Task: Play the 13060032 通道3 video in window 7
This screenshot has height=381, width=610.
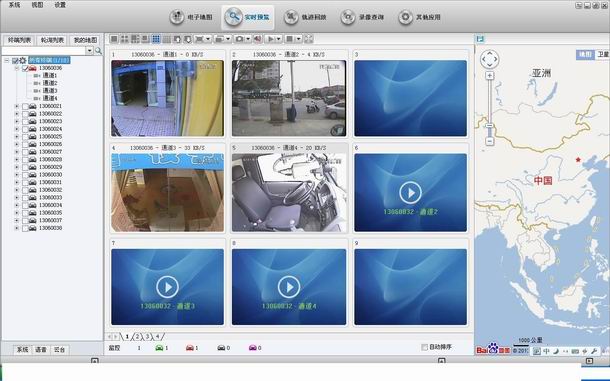Action: pyautogui.click(x=168, y=287)
